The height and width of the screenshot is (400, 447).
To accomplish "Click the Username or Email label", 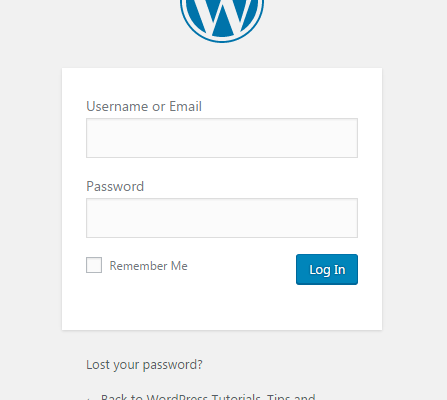I will pyautogui.click(x=144, y=106).
